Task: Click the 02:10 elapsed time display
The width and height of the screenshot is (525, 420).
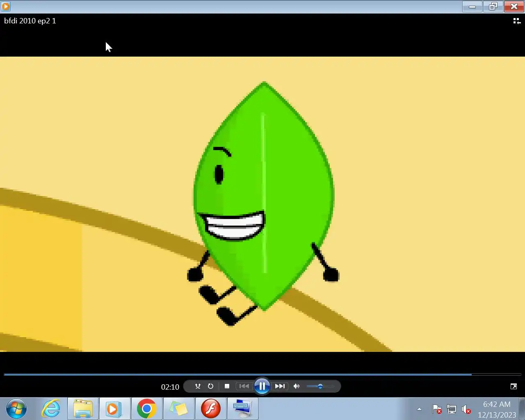Action: point(170,387)
